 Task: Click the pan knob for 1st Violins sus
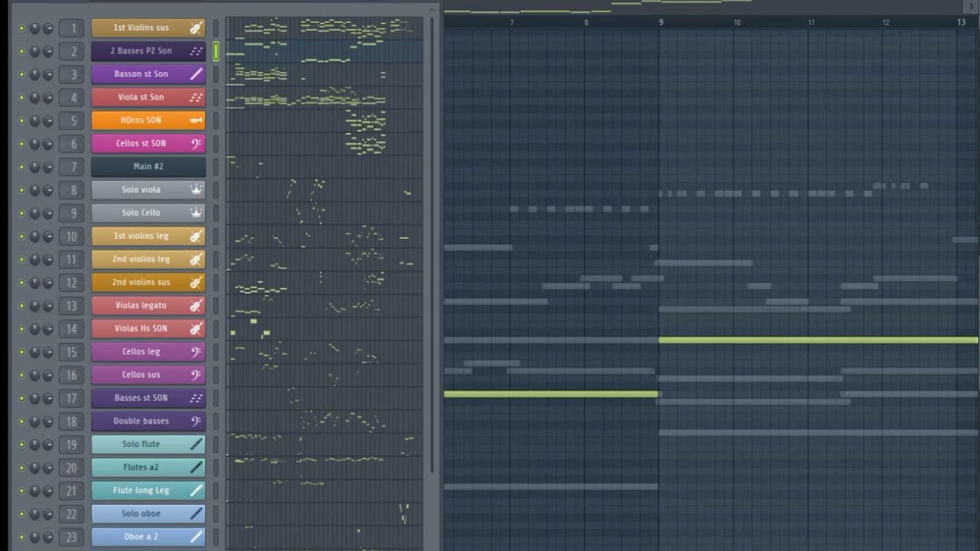(34, 28)
